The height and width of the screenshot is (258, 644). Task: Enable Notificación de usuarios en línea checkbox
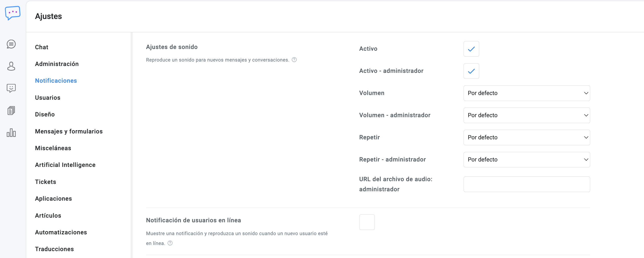point(367,222)
